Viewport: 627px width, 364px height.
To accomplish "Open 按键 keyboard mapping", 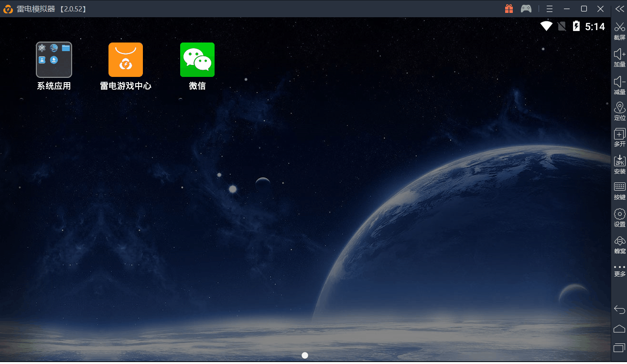I will (620, 191).
